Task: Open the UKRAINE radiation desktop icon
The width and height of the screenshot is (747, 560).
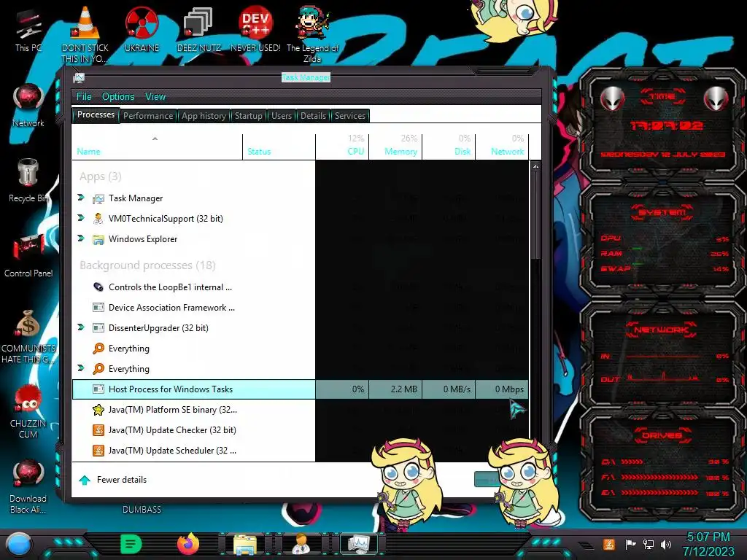Action: [142, 29]
